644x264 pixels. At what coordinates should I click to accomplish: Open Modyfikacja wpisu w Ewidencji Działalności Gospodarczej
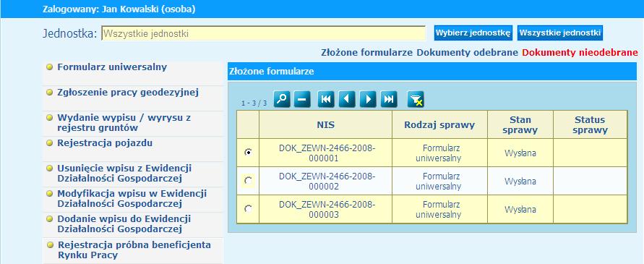click(132, 199)
